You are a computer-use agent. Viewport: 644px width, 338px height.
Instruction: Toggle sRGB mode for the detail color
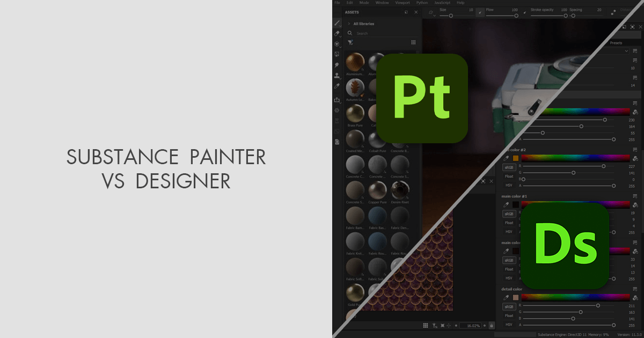509,306
